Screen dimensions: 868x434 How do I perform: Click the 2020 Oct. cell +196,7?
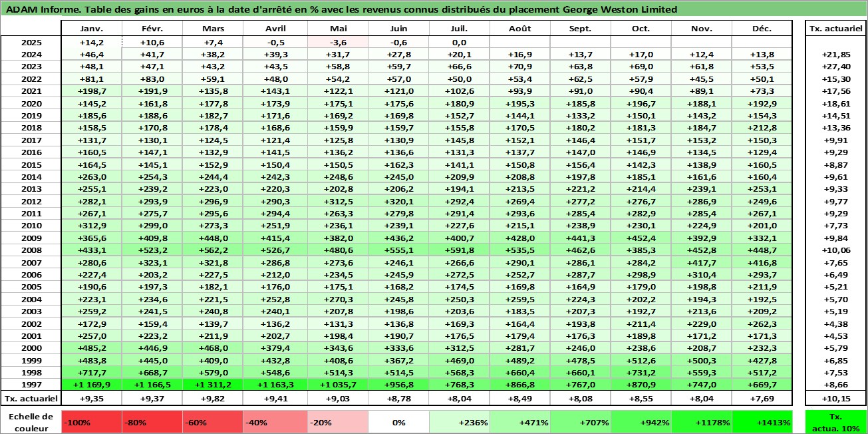tap(641, 103)
